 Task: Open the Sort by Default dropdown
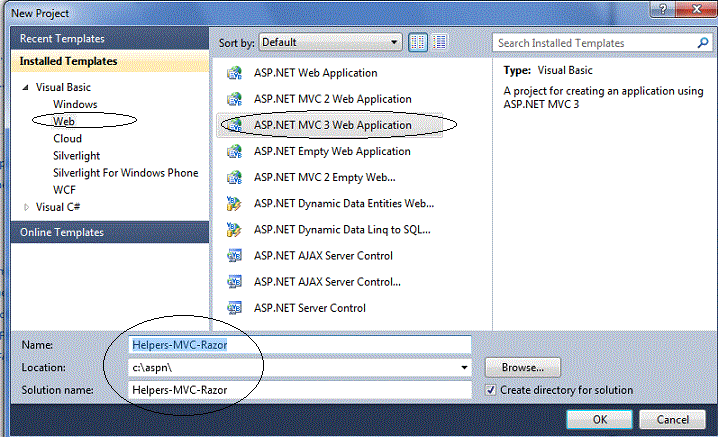pyautogui.click(x=330, y=43)
